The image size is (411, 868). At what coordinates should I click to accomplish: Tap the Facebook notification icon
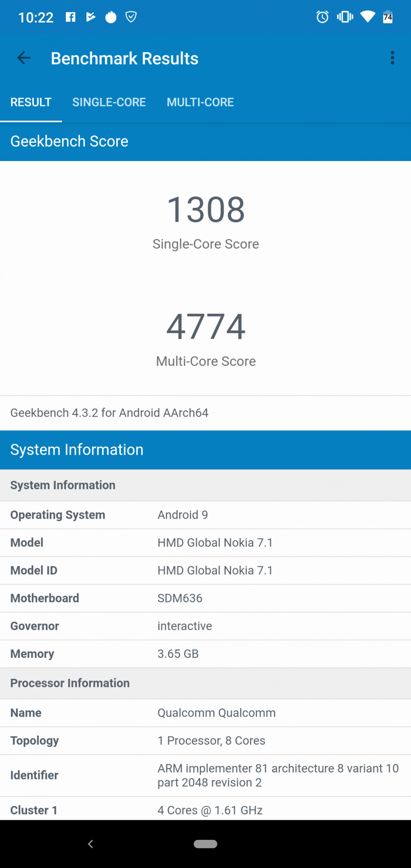70,17
